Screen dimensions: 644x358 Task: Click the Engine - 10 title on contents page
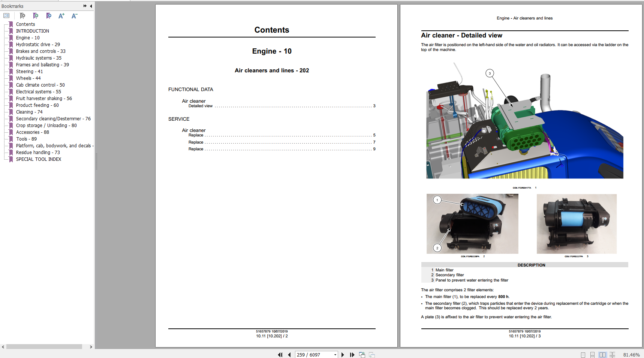point(272,51)
